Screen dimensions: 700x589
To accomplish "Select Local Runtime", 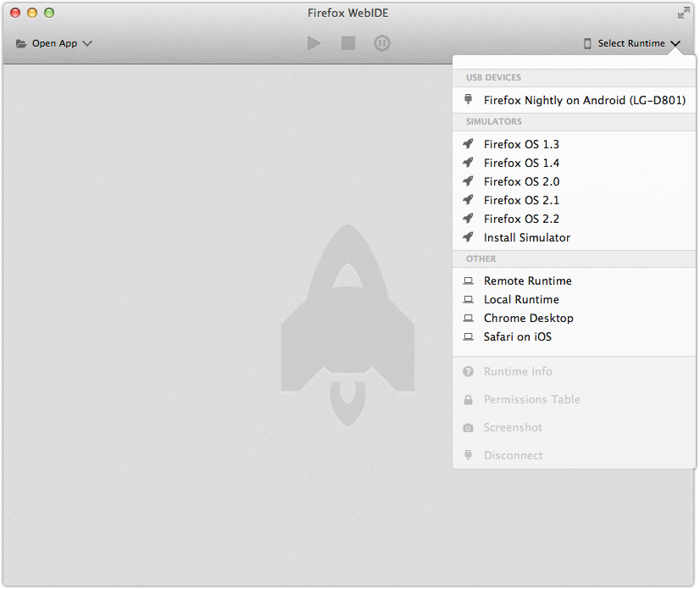I will 574,300.
